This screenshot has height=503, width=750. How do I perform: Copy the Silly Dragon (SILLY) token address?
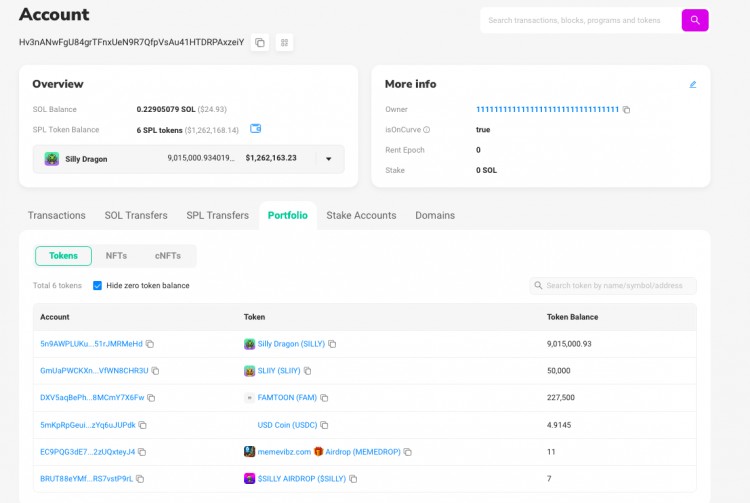[332, 344]
